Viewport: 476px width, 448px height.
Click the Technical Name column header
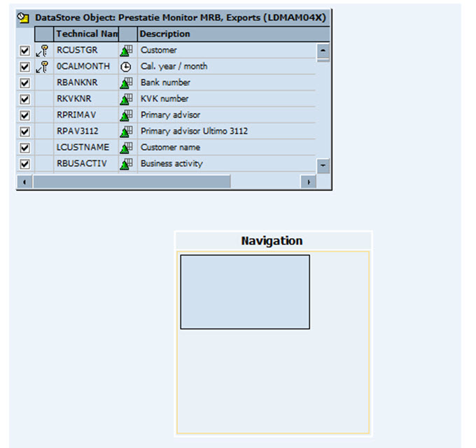86,34
